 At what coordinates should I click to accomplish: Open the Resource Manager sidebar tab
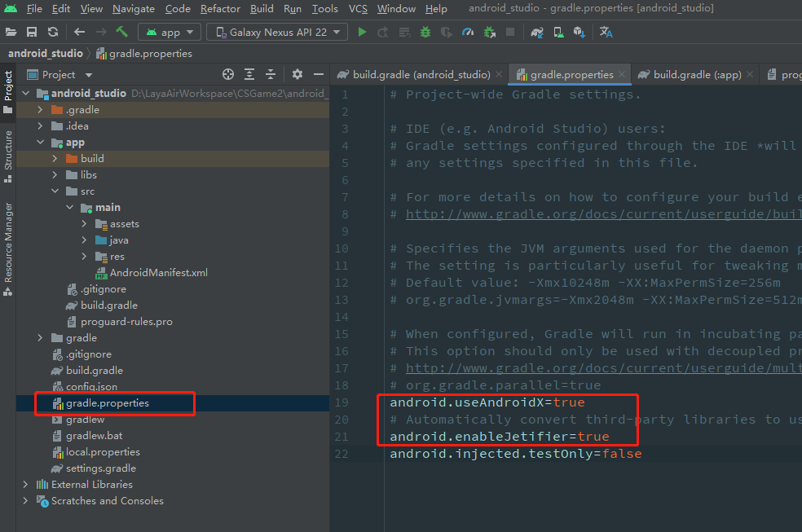point(8,248)
